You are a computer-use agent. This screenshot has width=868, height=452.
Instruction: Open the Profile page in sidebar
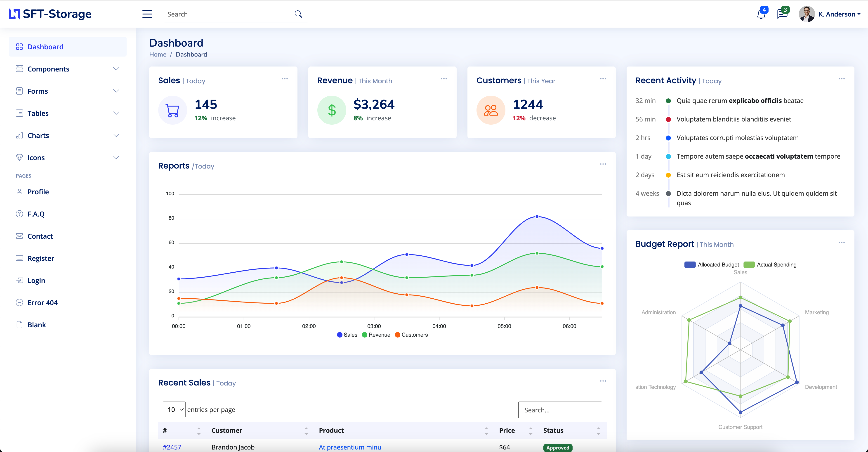pyautogui.click(x=38, y=192)
